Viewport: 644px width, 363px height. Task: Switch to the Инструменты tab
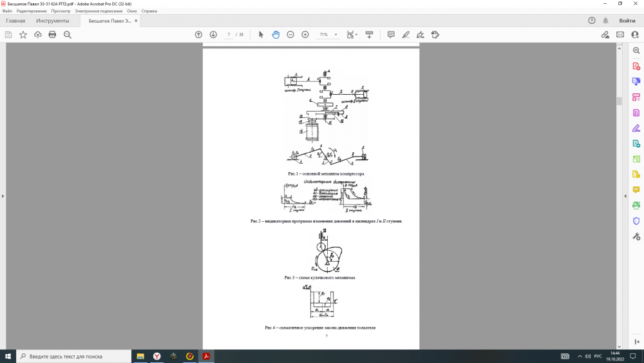(x=52, y=21)
